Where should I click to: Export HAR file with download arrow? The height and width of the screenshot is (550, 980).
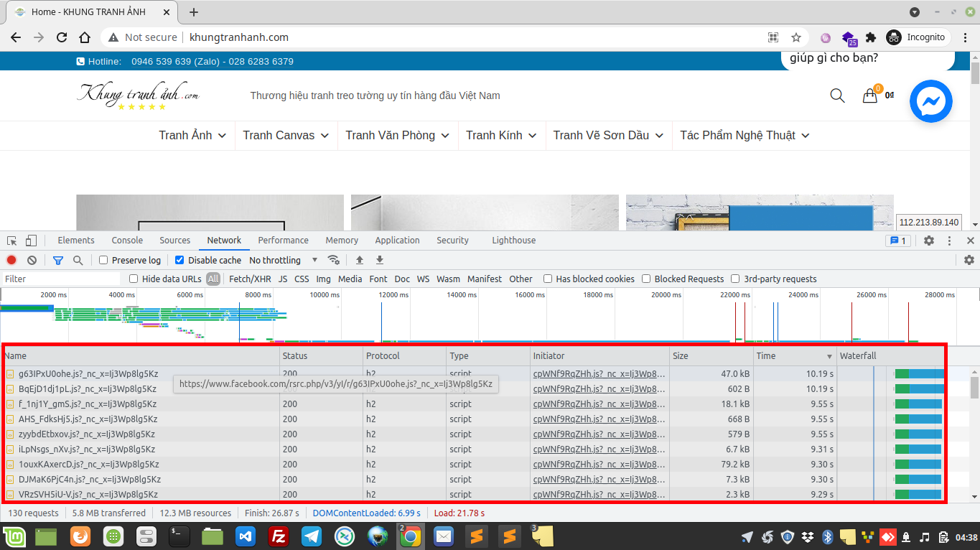(380, 260)
